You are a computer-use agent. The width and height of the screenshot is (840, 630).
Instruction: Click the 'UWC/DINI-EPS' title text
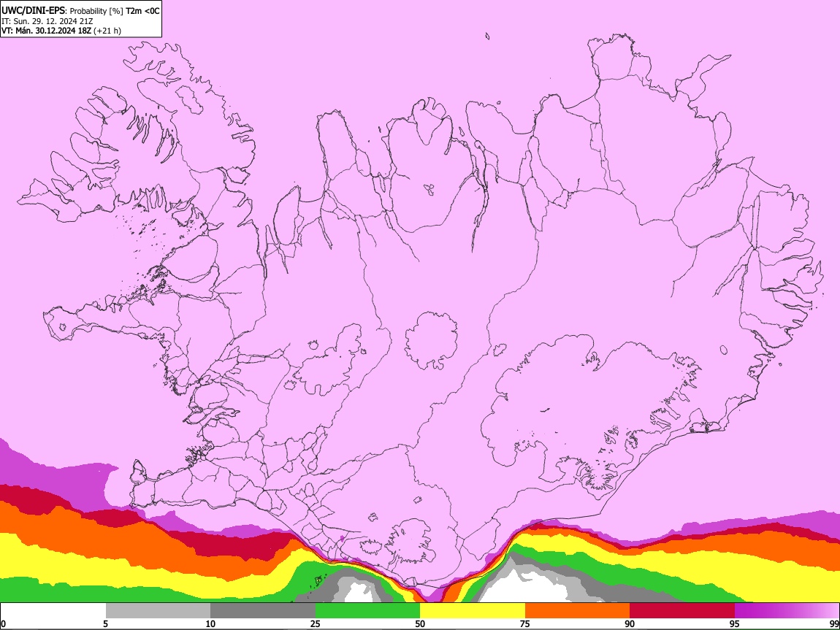click(x=33, y=11)
